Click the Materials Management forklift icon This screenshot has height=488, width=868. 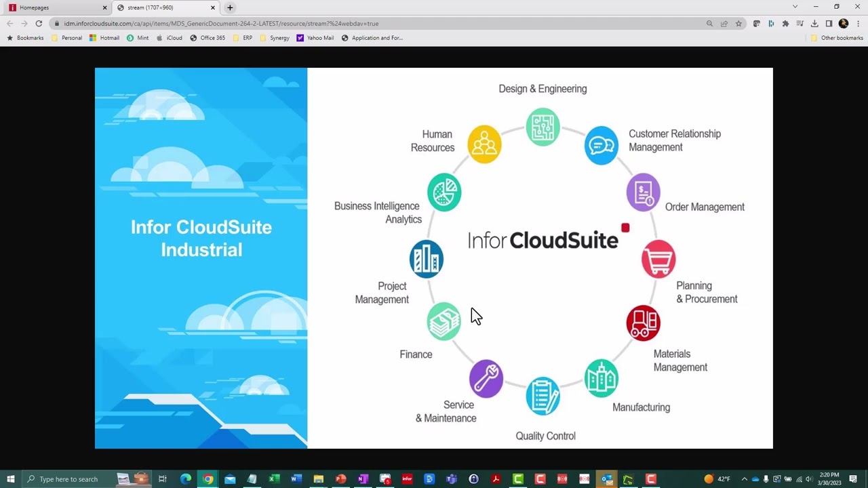[643, 323]
